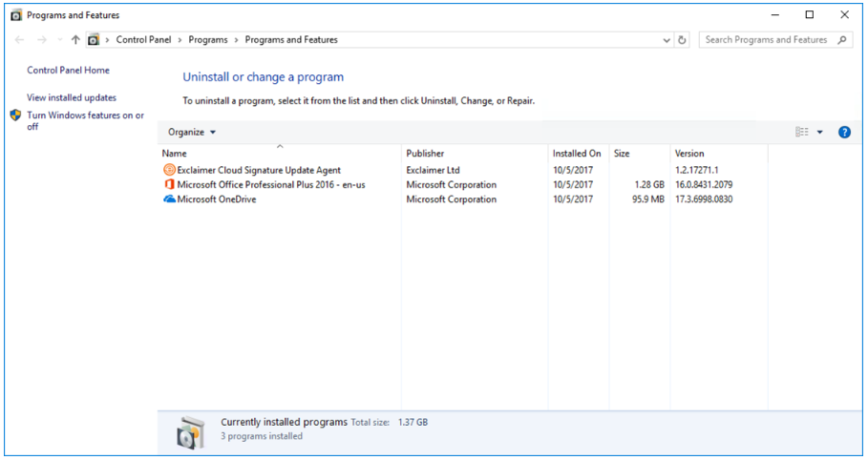Open the Organize dropdown menu
Screen dimensions: 868x460
click(192, 133)
